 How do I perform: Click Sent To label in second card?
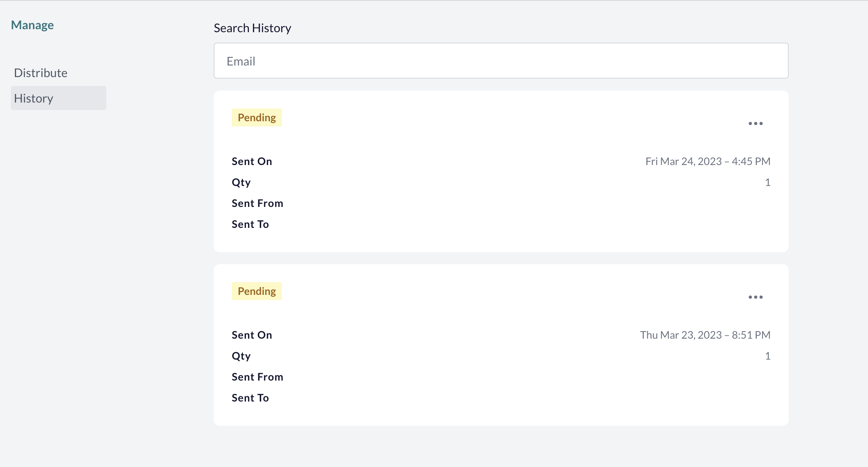click(x=250, y=398)
